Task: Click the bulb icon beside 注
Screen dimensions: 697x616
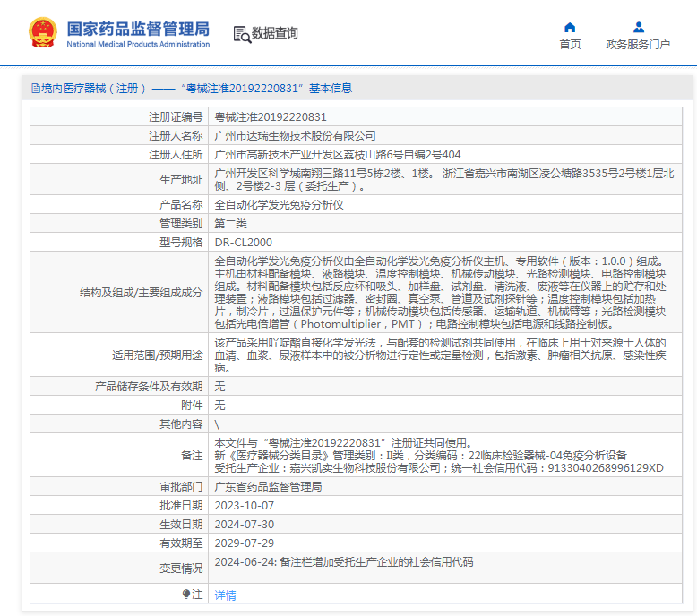Action: click(x=186, y=594)
